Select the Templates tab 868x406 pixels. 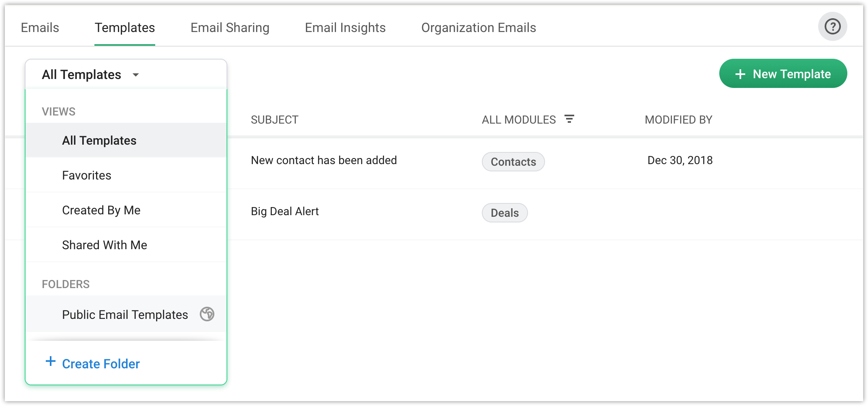point(125,28)
